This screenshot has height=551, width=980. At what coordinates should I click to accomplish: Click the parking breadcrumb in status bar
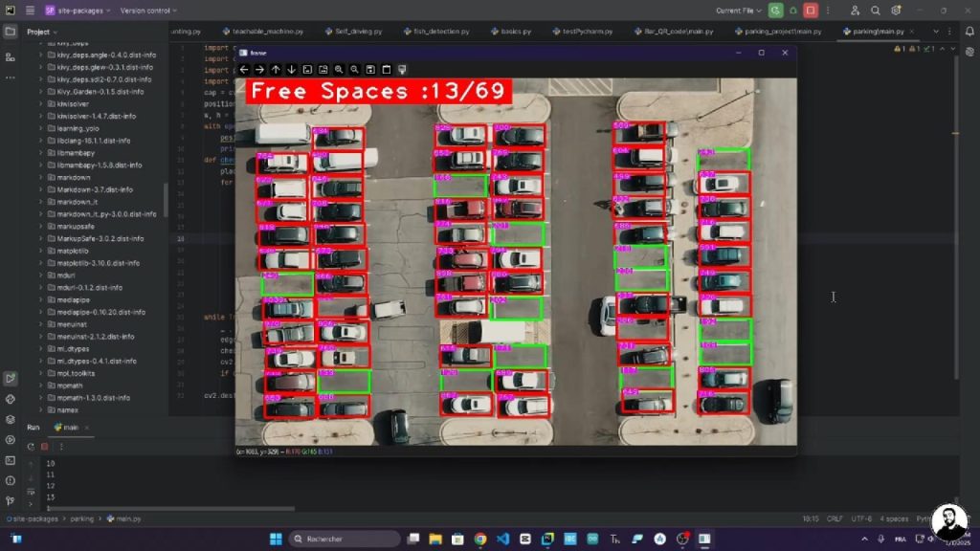click(x=82, y=518)
